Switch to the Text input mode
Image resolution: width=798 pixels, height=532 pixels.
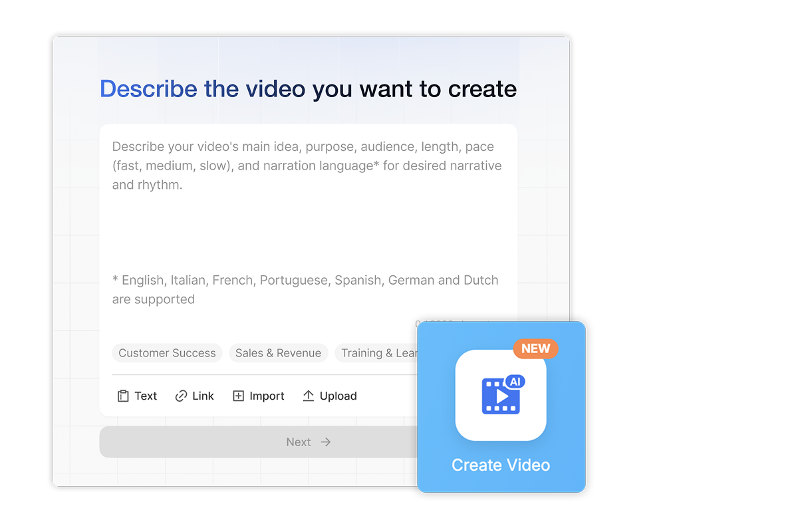click(137, 396)
